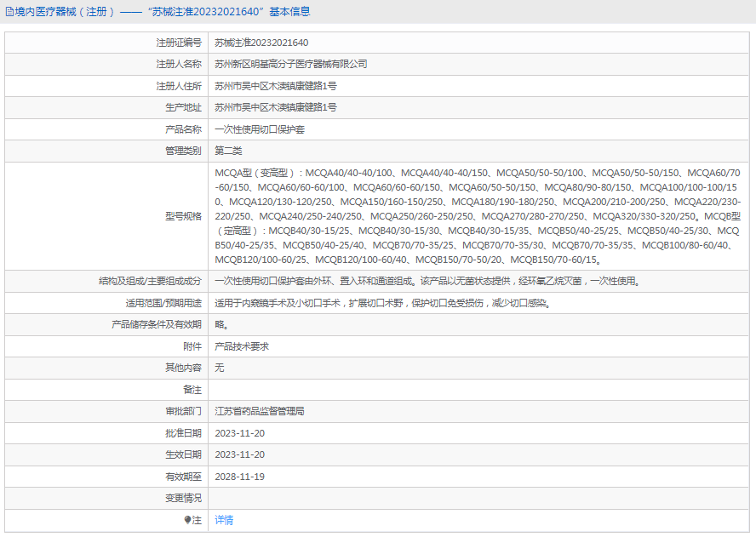This screenshot has width=756, height=537.
Task: Click the 其他内容 label
Action: tap(183, 368)
